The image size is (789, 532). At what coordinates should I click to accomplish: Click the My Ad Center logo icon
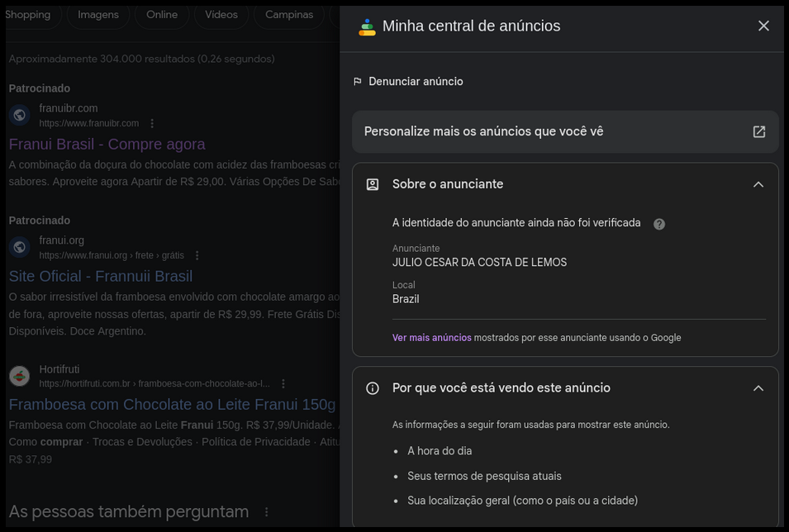point(367,26)
